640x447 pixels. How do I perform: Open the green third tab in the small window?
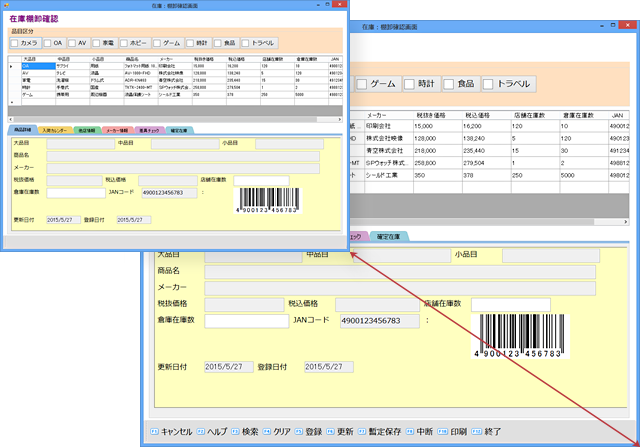(x=87, y=130)
